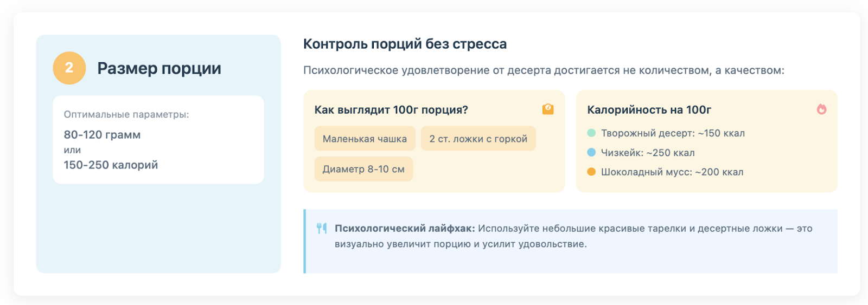Select the 2 ст. ложки с горкой tag

point(478,139)
